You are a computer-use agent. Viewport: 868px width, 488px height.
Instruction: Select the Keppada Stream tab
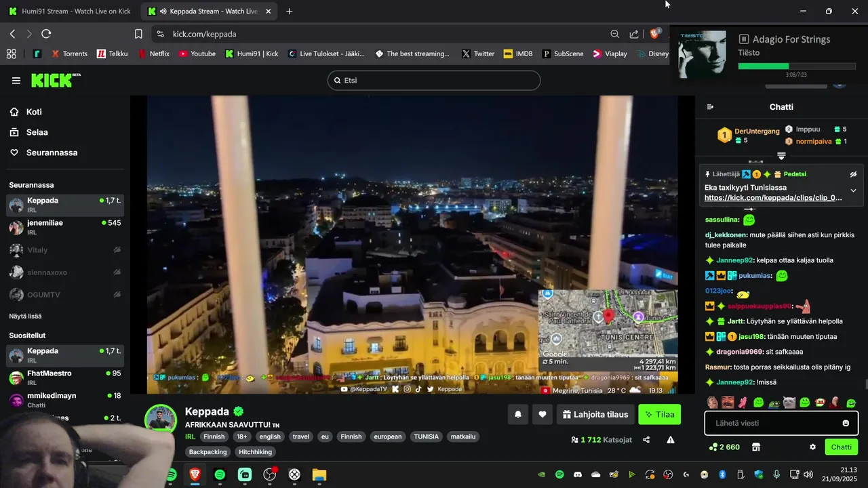click(x=210, y=12)
